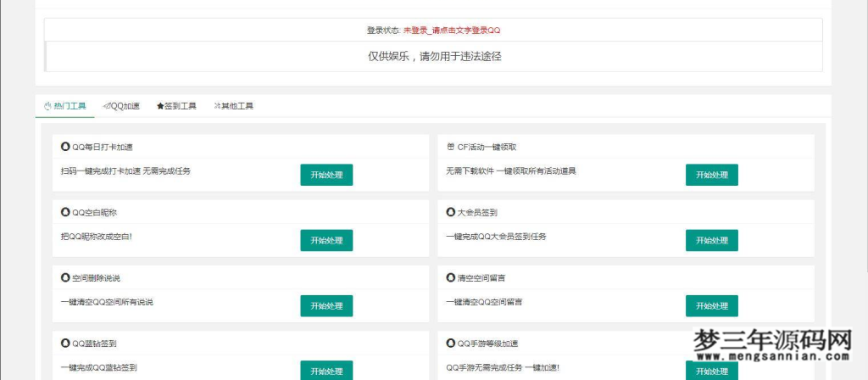Viewport: 868px width, 380px height.
Task: Click the red not-logged-in QQ login text
Action: [451, 31]
